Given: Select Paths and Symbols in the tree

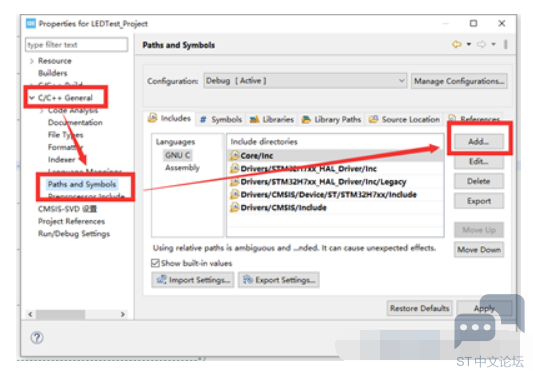Looking at the screenshot, I should [x=82, y=184].
